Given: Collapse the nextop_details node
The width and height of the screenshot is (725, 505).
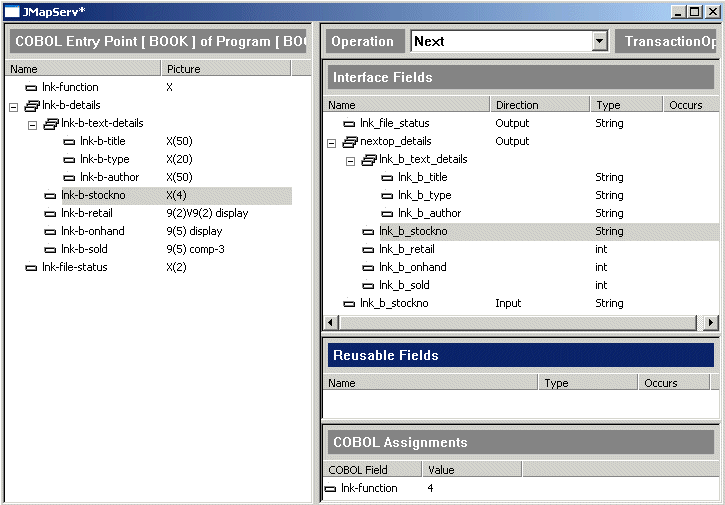Looking at the screenshot, I should 331,142.
